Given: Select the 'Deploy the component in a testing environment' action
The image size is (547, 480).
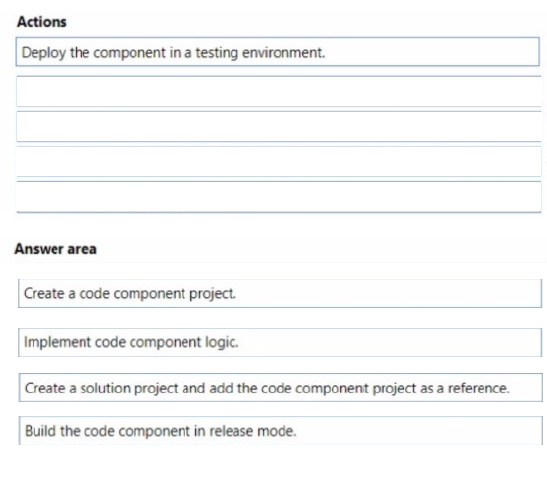Looking at the screenshot, I should pyautogui.click(x=278, y=52).
